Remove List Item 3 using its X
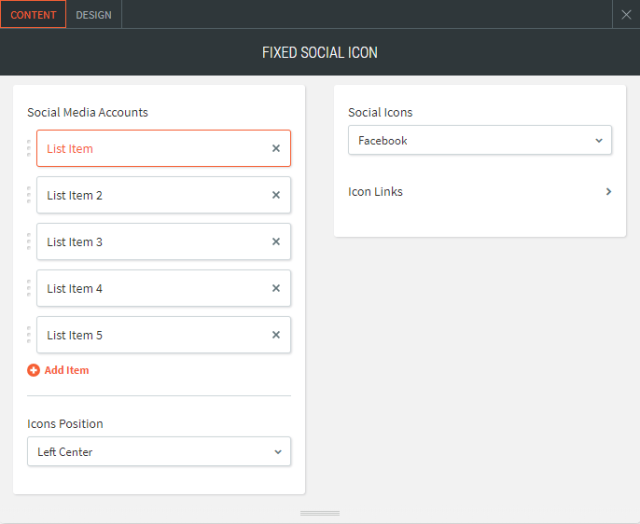This screenshot has width=640, height=524. coord(276,242)
